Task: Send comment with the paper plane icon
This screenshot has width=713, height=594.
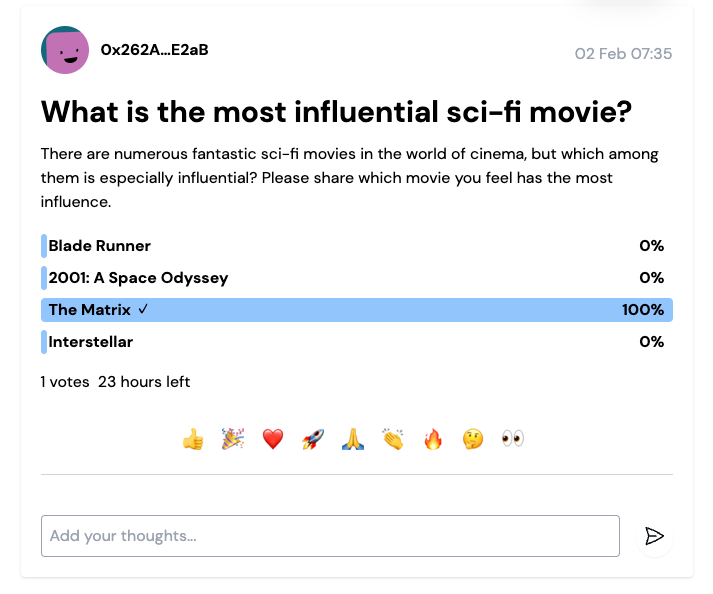Action: (654, 536)
